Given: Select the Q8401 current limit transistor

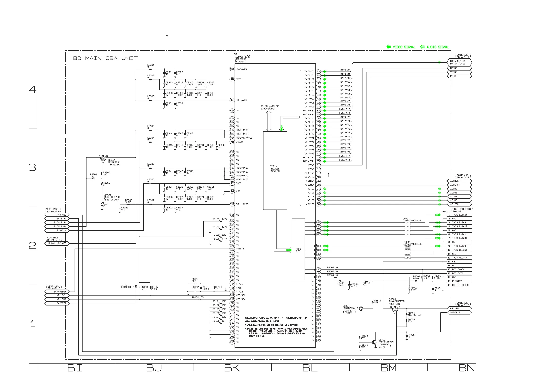Looking at the screenshot, I should point(361,309).
